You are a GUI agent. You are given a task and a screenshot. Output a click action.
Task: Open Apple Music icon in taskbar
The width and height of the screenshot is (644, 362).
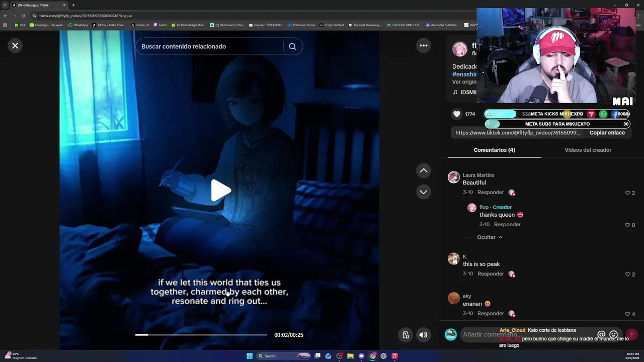(394, 356)
